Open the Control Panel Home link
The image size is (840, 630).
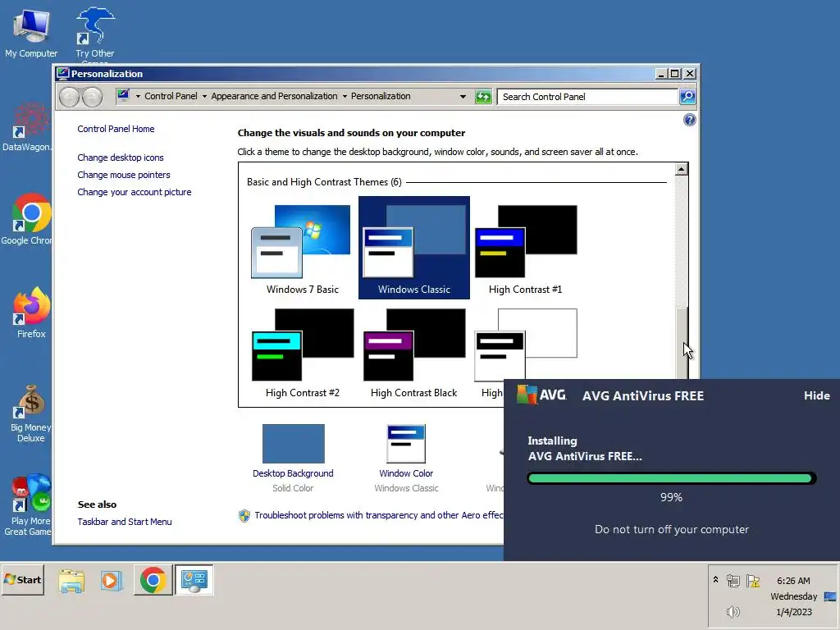[116, 129]
